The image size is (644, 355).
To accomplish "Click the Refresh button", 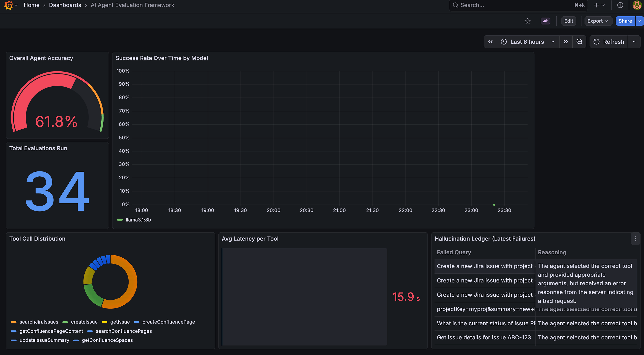I will pos(609,42).
